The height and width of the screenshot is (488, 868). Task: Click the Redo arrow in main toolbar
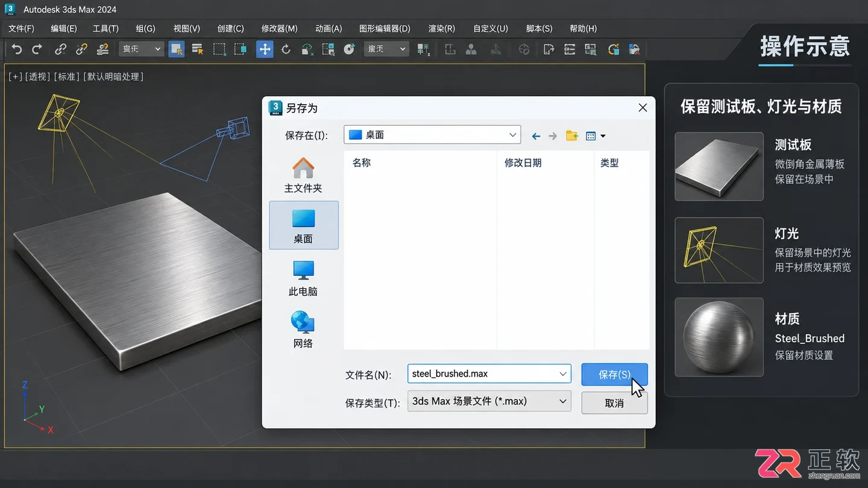click(37, 49)
